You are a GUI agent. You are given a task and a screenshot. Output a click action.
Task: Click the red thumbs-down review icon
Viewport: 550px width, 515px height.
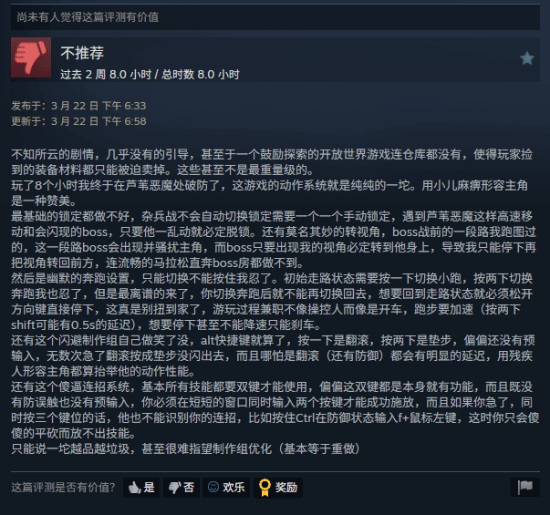[x=31, y=58]
